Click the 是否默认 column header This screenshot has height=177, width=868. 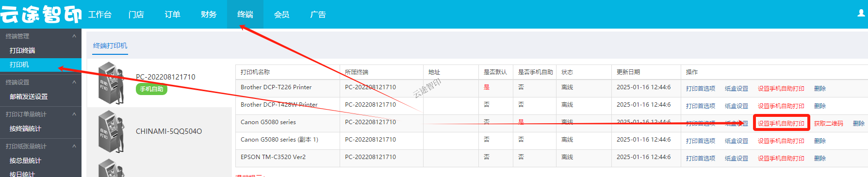495,72
